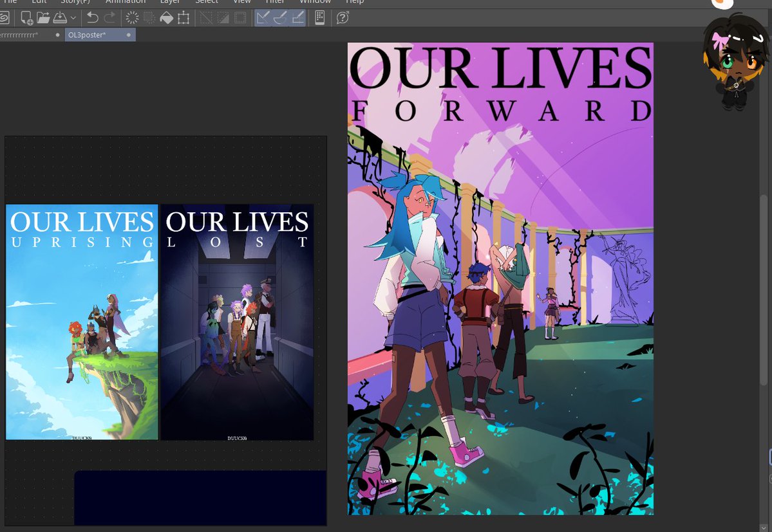Redo the undone action
Viewport: 772px width, 532px height.
click(x=109, y=18)
